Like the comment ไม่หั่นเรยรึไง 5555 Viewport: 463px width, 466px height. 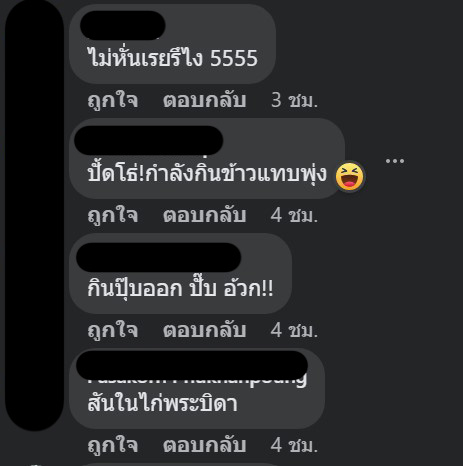pos(113,100)
